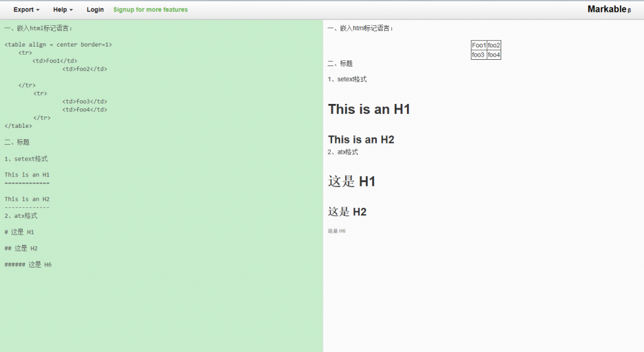The image size is (644, 352).
Task: Click 'This is an H2' source line in editor
Action: [26, 199]
